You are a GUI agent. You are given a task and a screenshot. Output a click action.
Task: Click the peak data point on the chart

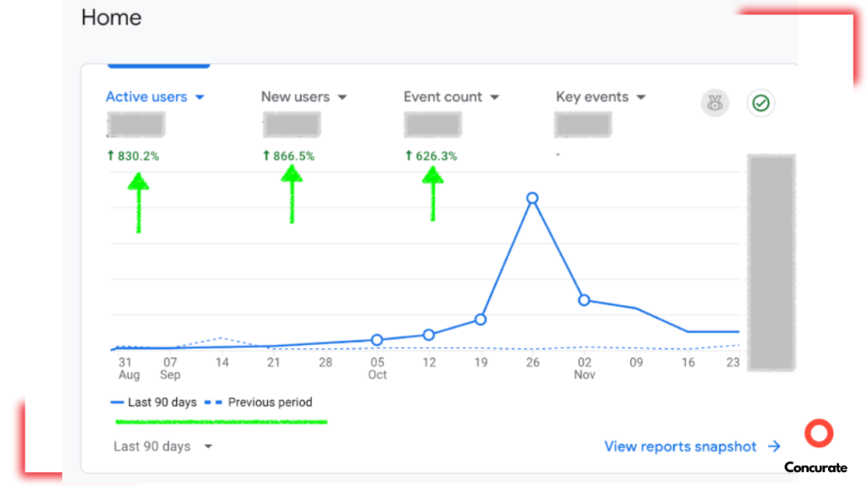(532, 197)
